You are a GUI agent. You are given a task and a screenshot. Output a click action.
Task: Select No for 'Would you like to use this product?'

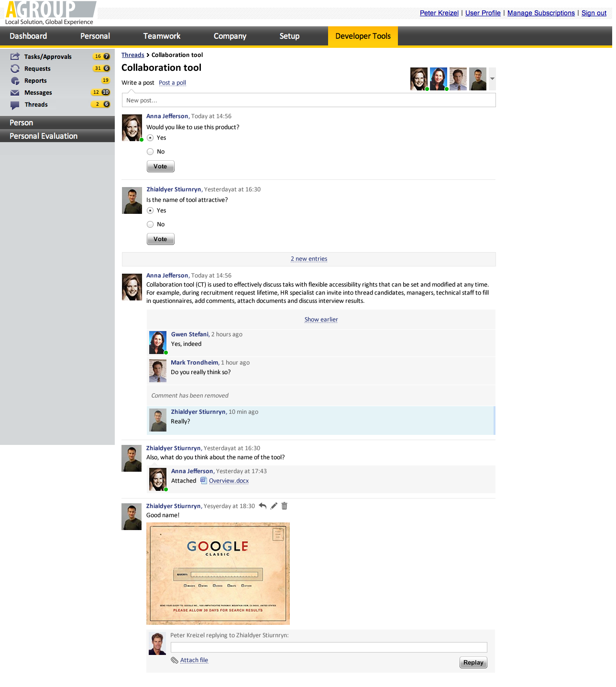click(150, 152)
